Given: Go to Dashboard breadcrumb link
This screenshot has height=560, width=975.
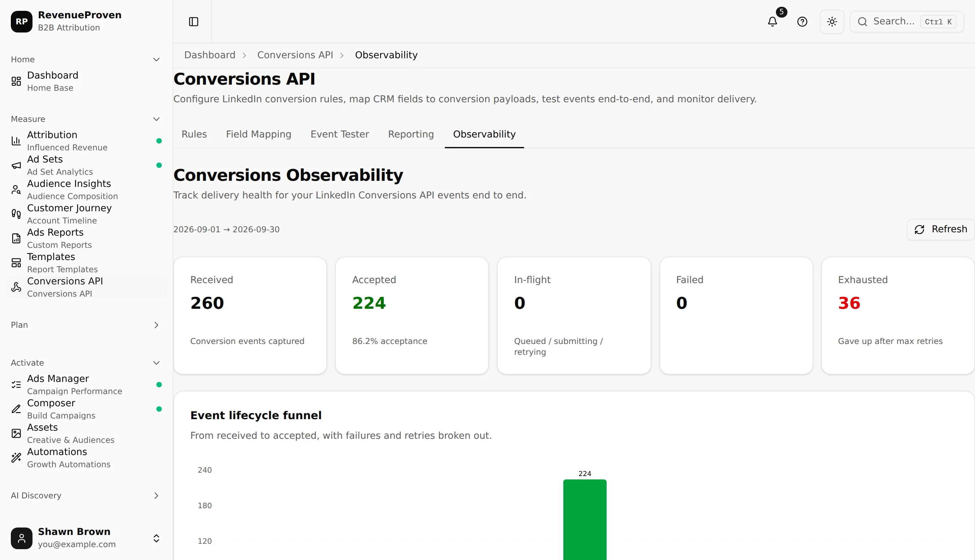Looking at the screenshot, I should coord(210,55).
